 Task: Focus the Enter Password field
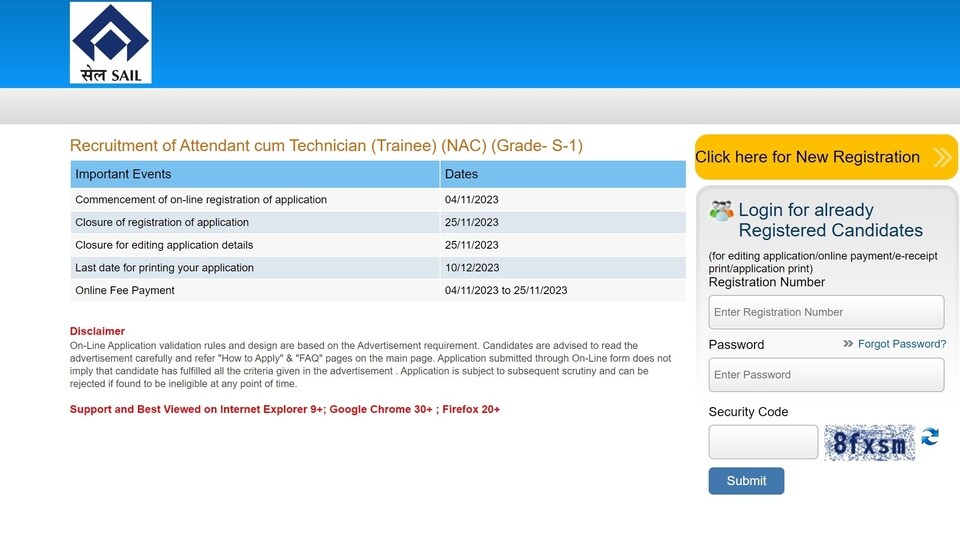click(x=826, y=375)
